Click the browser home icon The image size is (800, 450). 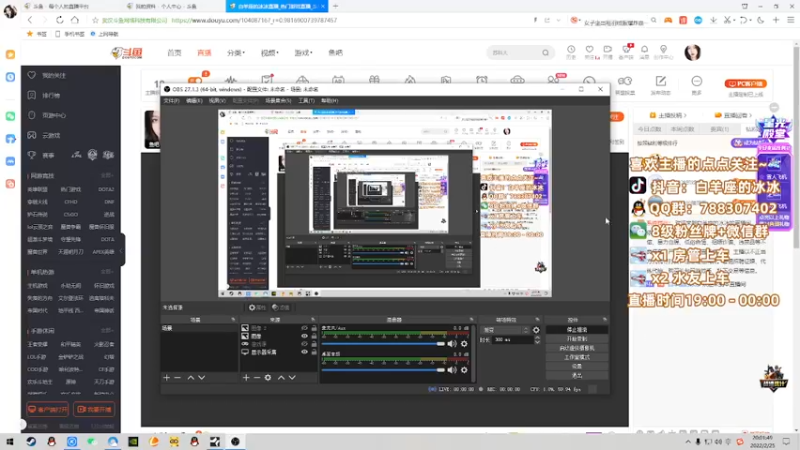(74, 20)
